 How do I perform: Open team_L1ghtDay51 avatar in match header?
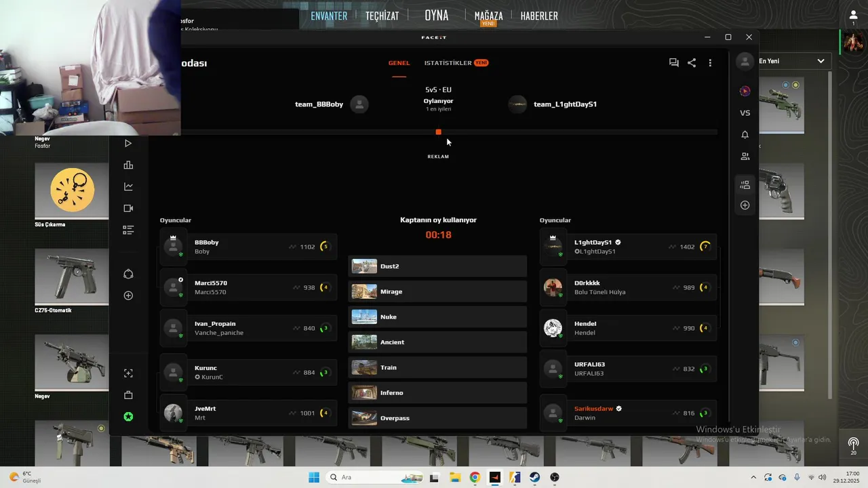click(x=517, y=104)
